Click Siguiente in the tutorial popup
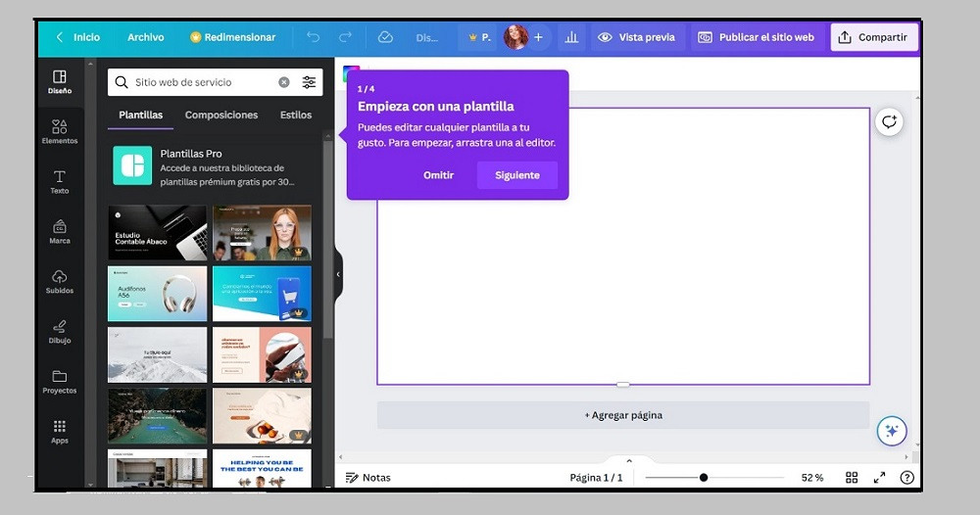This screenshot has width=980, height=515. pos(516,175)
